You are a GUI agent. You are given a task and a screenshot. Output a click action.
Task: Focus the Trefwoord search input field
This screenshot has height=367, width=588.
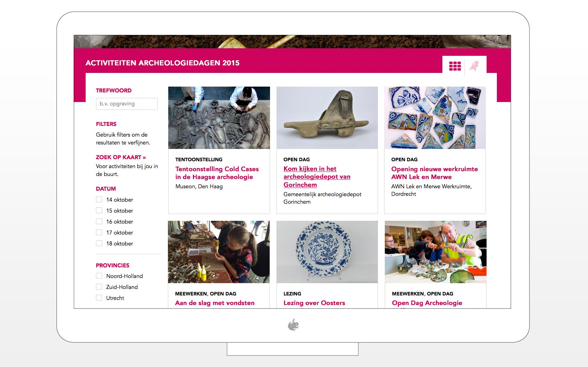pos(127,104)
